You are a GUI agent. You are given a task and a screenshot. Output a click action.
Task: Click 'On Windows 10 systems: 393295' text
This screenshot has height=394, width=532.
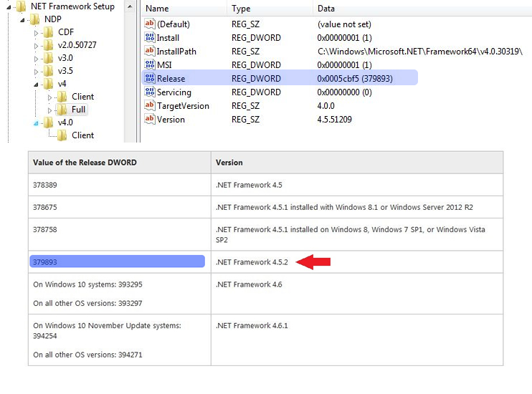87,284
